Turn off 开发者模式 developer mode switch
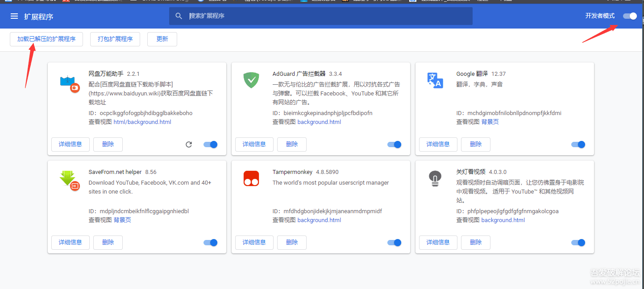Image resolution: width=644 pixels, height=289 pixels. coord(630,16)
